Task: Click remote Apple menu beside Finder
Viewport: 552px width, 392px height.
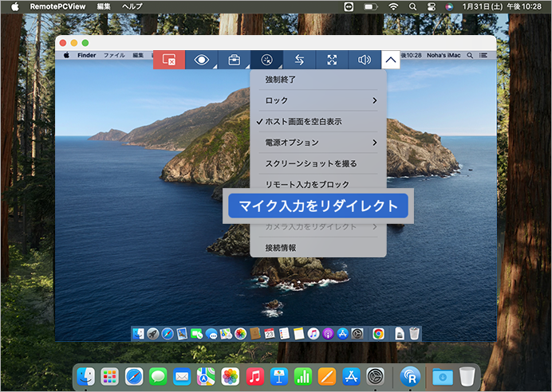Action: click(66, 55)
